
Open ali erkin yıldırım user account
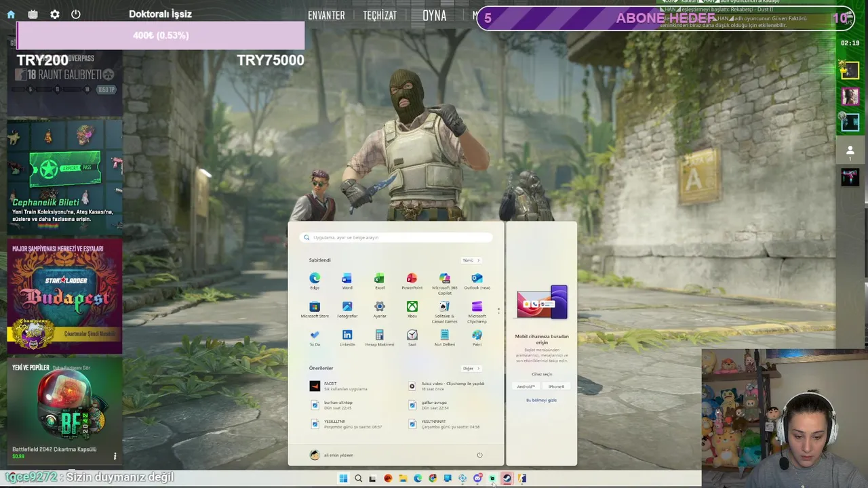pyautogui.click(x=332, y=455)
